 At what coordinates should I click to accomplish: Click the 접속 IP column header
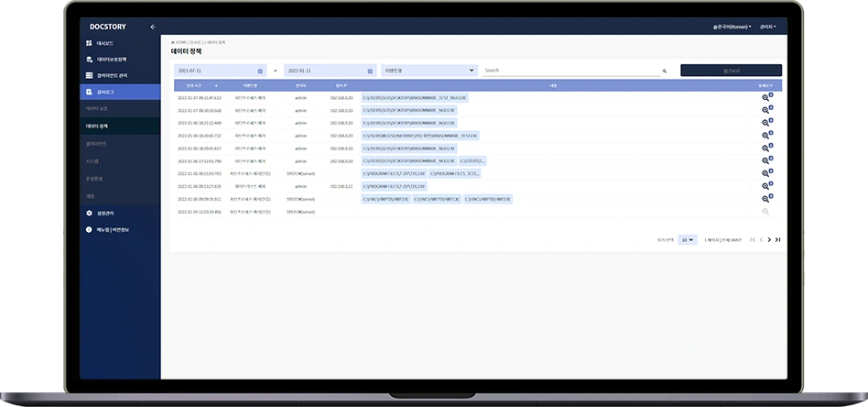pyautogui.click(x=342, y=86)
